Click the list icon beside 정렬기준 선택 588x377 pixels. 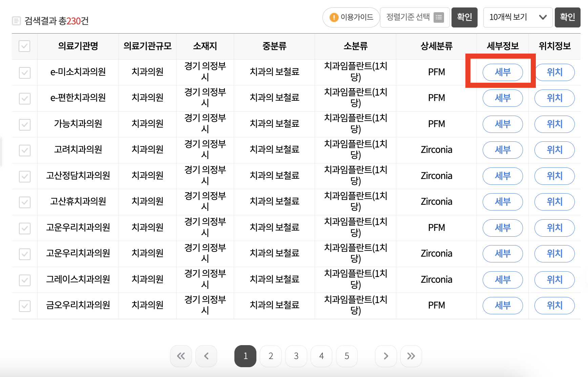[x=438, y=17]
